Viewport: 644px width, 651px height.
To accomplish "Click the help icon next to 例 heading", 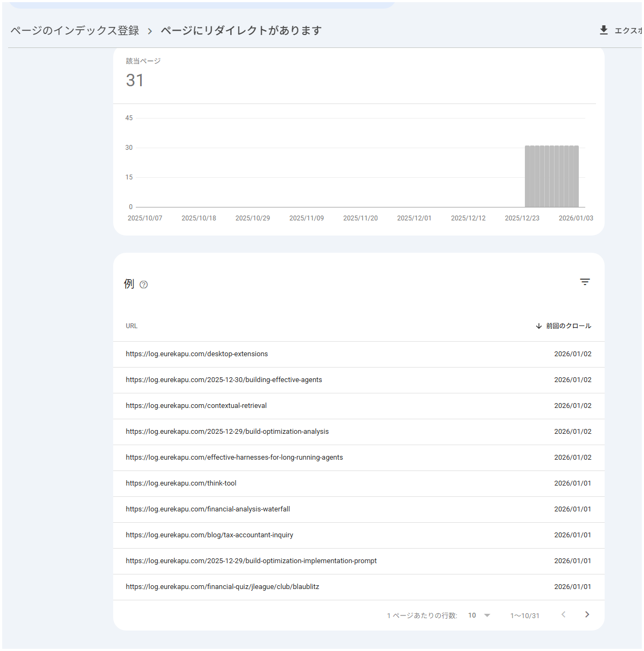I will (x=143, y=285).
